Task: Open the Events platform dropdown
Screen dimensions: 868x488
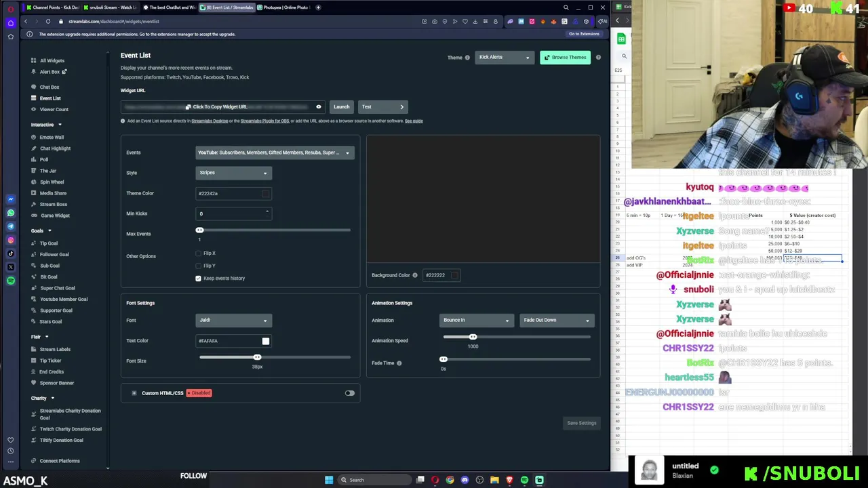Action: click(274, 152)
